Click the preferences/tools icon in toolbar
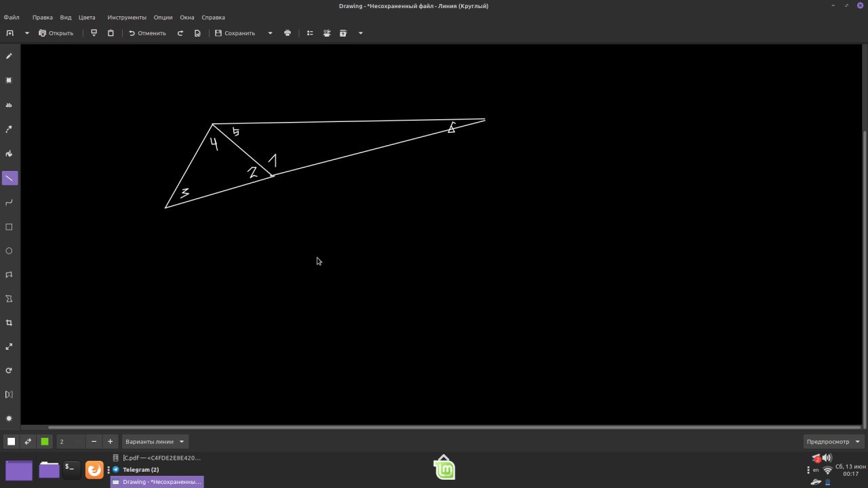This screenshot has height=488, width=868. point(327,33)
